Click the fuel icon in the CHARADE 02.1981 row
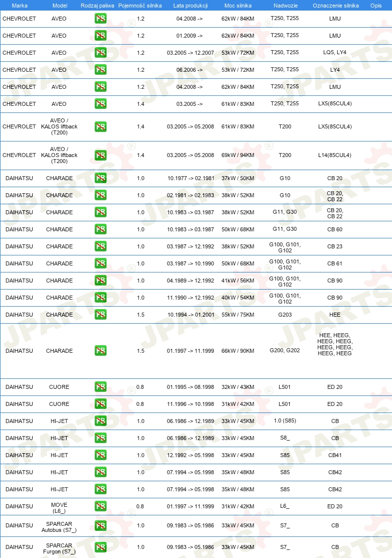 click(x=101, y=195)
